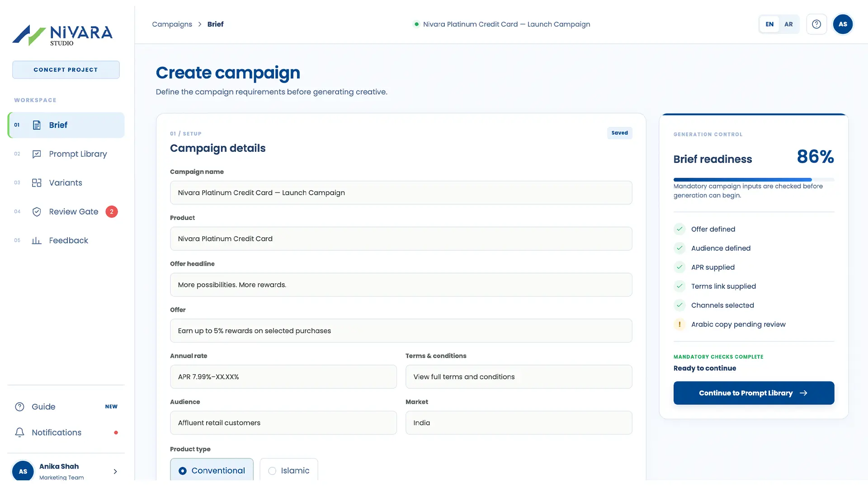Click 'Arabic copy pending review' text
This screenshot has height=488, width=868.
coord(738,324)
